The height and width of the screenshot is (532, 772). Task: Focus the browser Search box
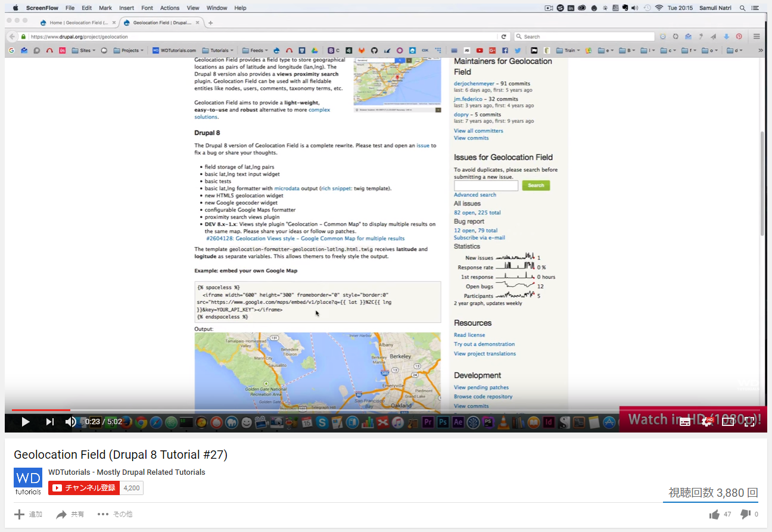(x=584, y=36)
